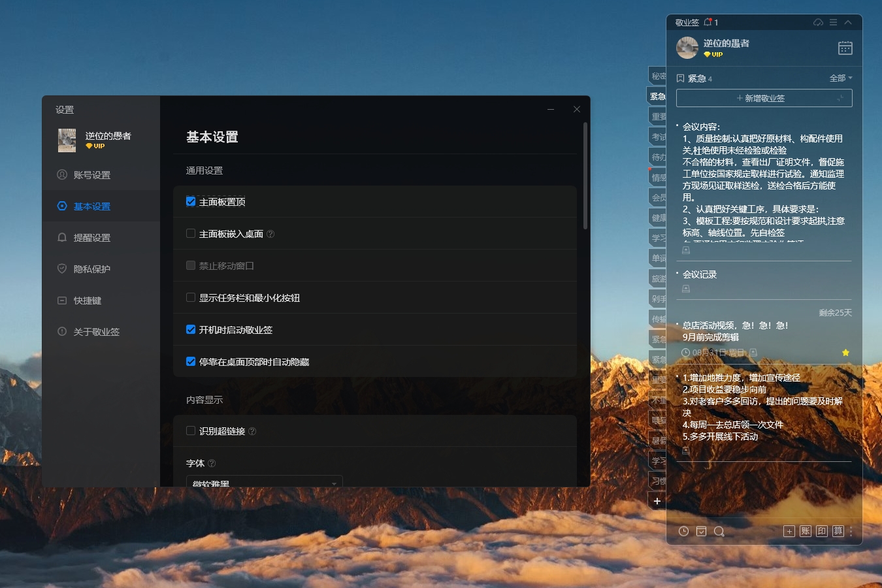882x588 pixels.
Task: Add a new category with the plus tab
Action: point(657,501)
